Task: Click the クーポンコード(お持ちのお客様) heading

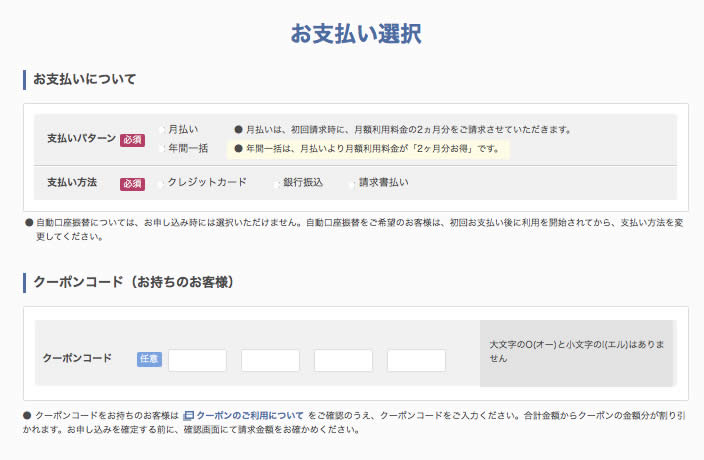Action: pos(133,282)
